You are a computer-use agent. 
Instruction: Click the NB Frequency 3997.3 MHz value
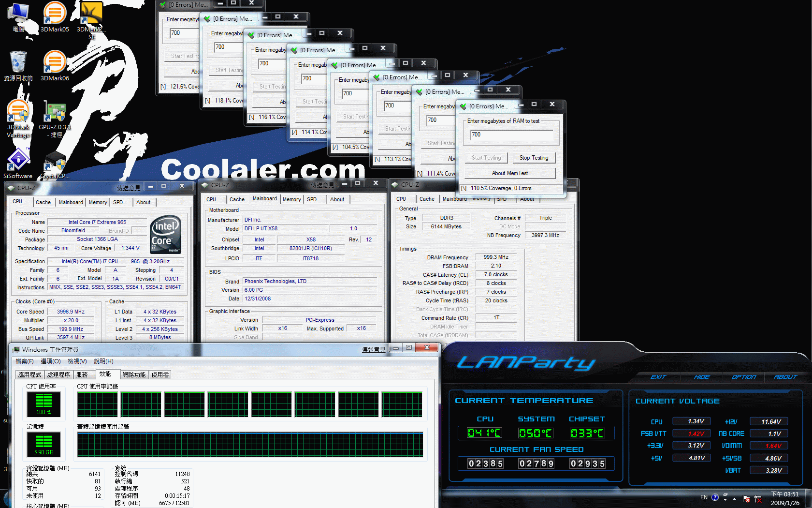tap(545, 235)
